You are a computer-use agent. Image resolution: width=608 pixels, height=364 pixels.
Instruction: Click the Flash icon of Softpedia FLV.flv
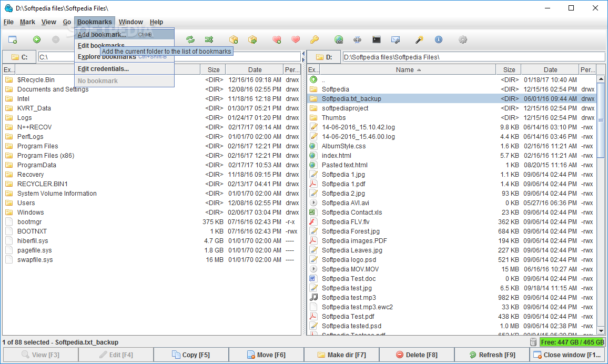(x=313, y=222)
